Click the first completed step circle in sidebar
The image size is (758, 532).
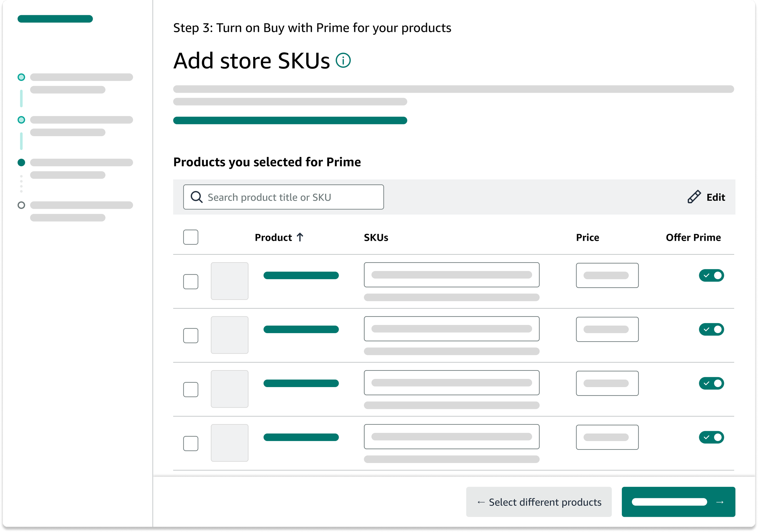pyautogui.click(x=21, y=77)
